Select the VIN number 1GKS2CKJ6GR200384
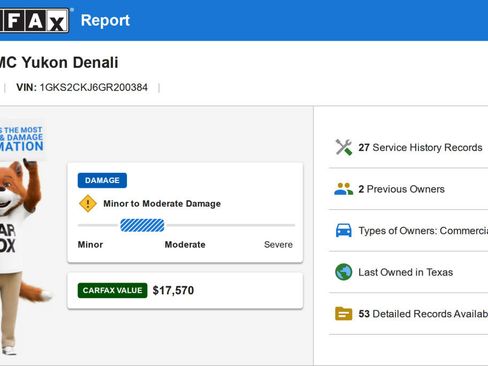The image size is (488, 366). coord(94,87)
